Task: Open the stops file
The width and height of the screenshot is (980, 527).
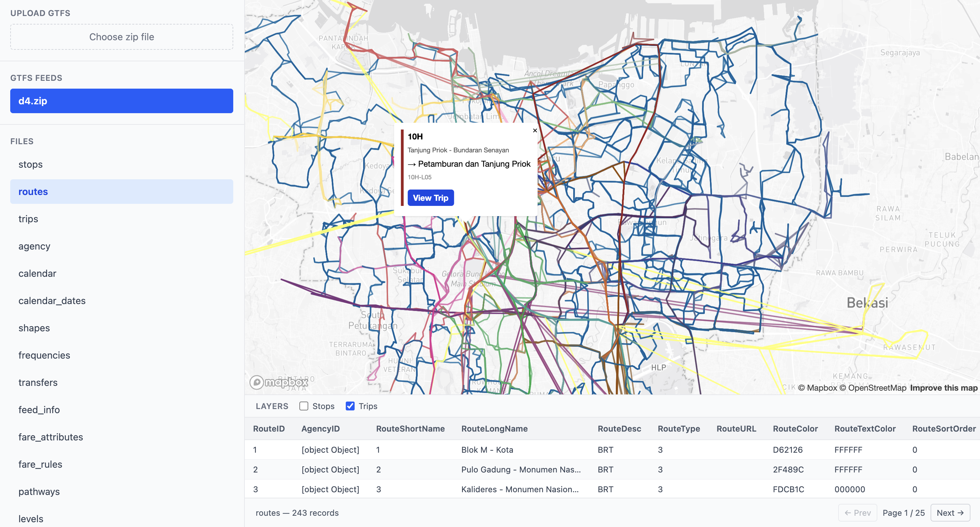Action: click(x=30, y=164)
